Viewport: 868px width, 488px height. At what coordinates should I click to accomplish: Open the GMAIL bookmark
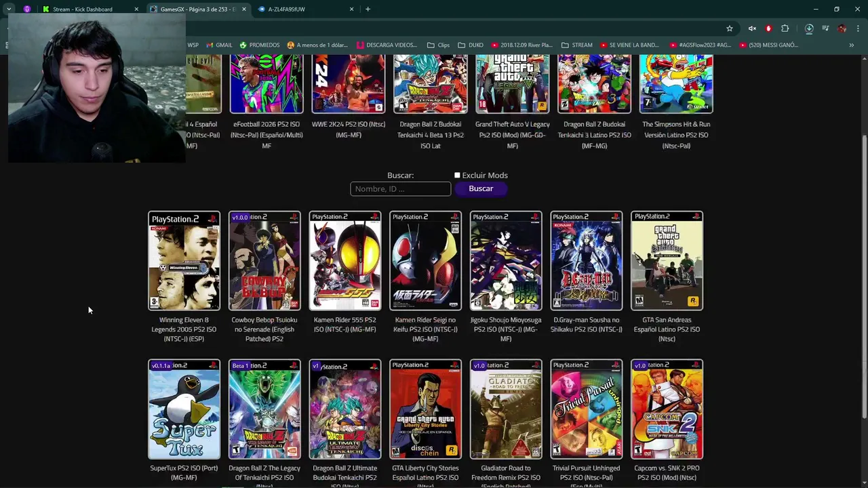[x=219, y=45]
